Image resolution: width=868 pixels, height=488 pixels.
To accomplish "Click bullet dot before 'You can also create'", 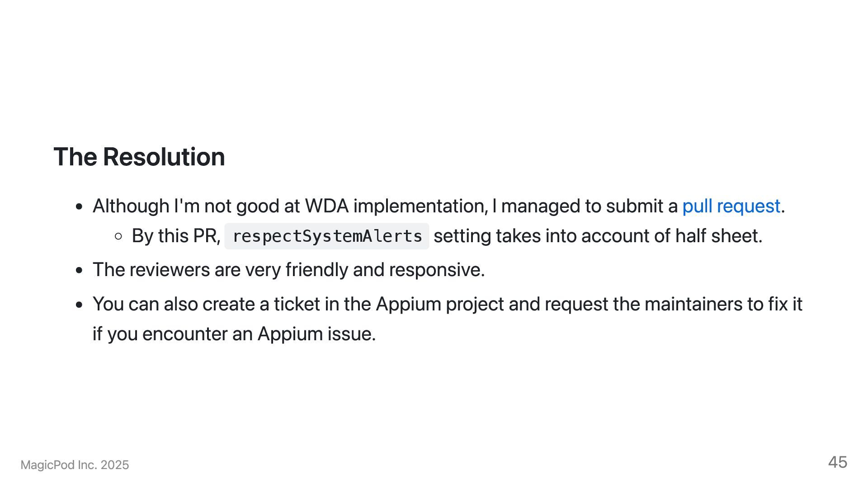I will click(x=80, y=305).
